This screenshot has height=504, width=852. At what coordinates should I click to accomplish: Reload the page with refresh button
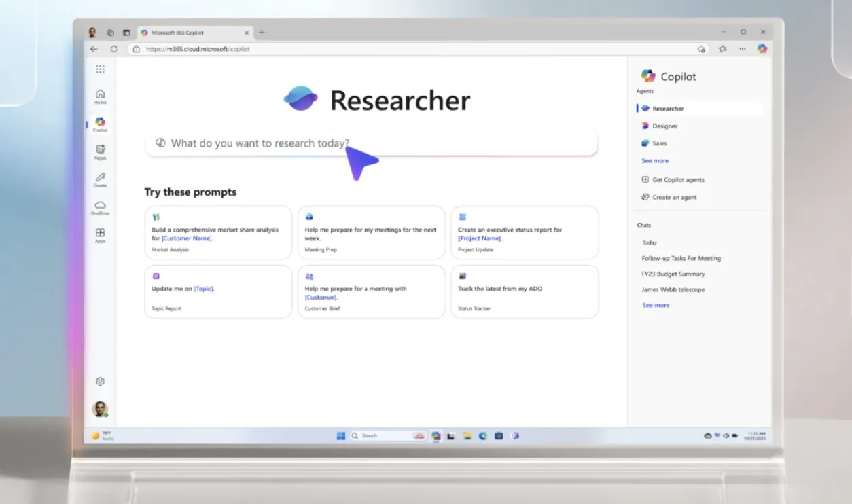[113, 49]
